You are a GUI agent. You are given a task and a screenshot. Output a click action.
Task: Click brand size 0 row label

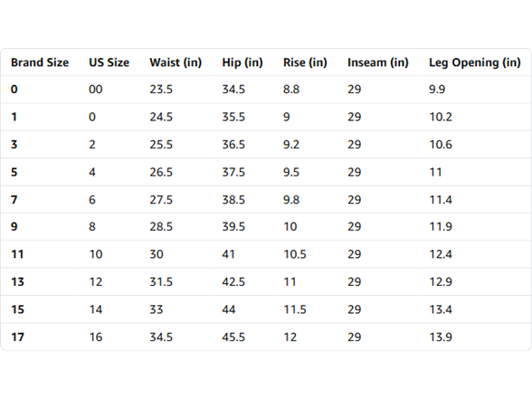[x=14, y=90]
